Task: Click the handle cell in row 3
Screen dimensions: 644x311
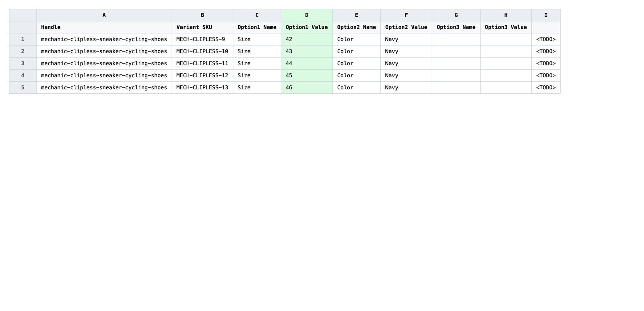Action: [104, 64]
